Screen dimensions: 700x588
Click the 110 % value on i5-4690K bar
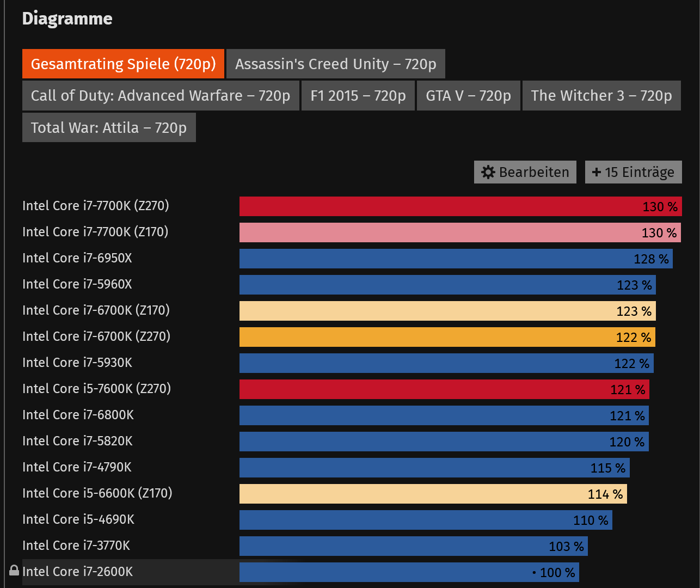(591, 520)
